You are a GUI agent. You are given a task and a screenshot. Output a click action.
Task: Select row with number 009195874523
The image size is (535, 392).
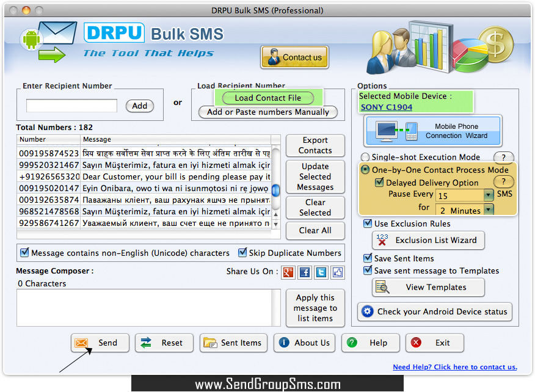pos(144,153)
